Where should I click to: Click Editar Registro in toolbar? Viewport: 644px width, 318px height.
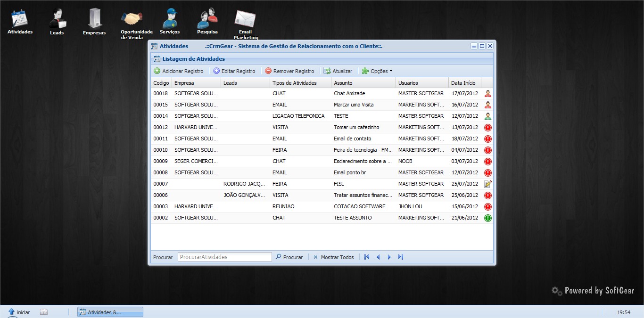234,71
